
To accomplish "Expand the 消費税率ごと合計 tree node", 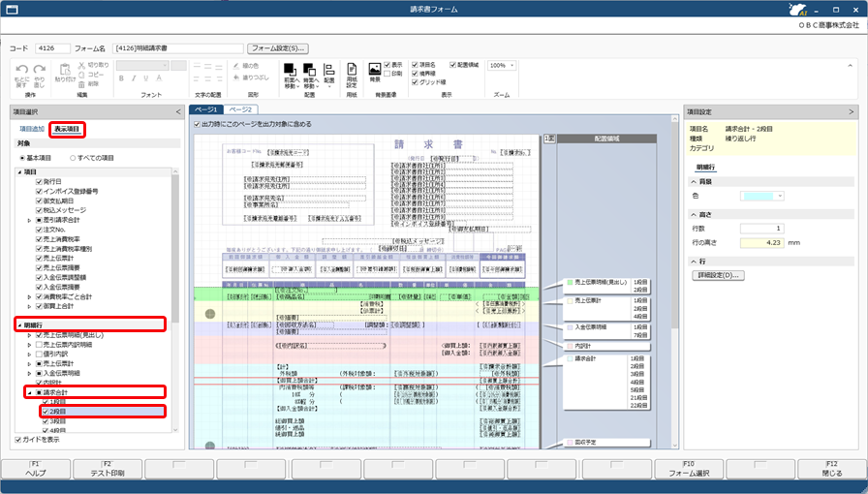I will coord(29,296).
